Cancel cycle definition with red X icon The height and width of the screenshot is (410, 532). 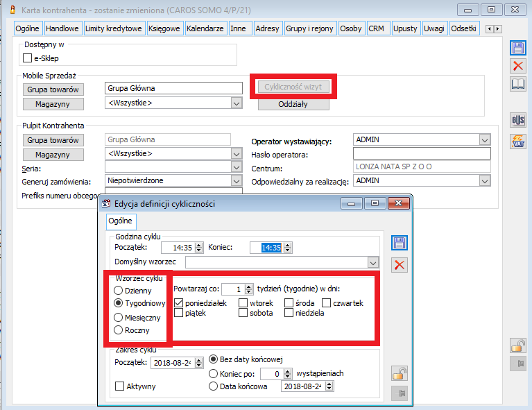click(x=400, y=265)
